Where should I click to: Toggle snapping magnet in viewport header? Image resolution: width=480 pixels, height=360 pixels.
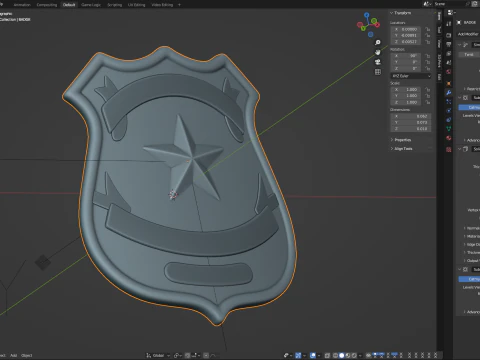click(x=187, y=355)
